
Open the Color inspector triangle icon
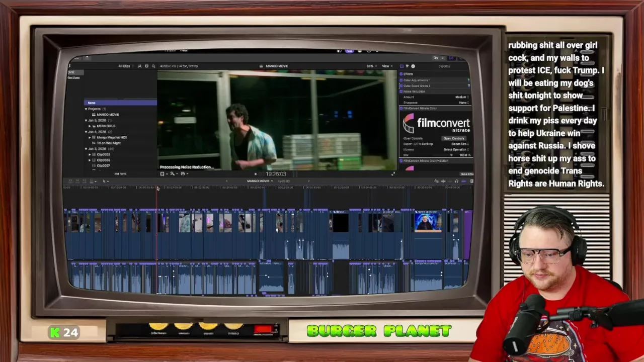click(x=407, y=66)
